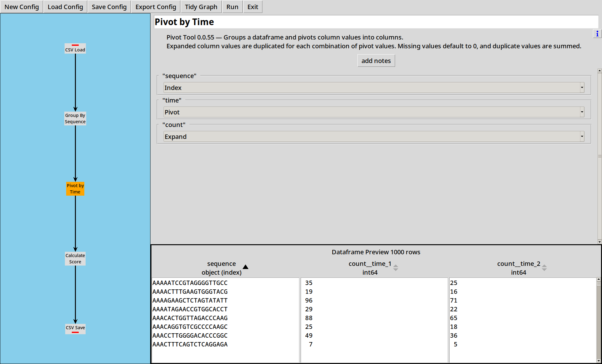The image size is (602, 364).
Task: Select the CSV Save node
Action: 75,329
